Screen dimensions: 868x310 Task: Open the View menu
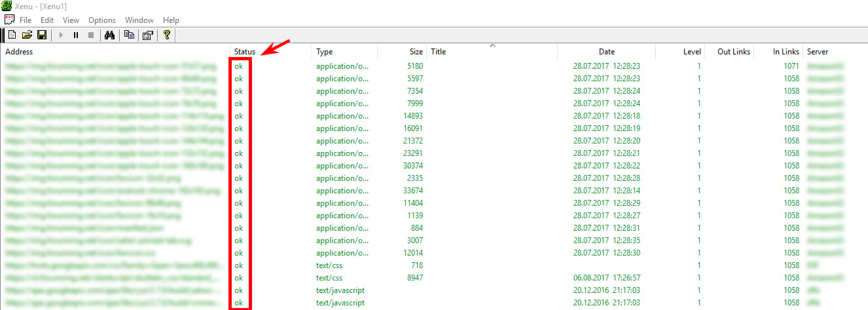[71, 20]
